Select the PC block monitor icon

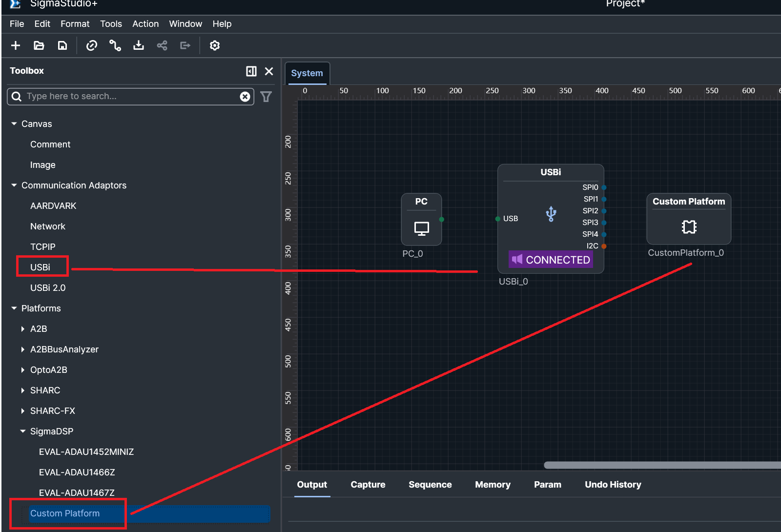(x=422, y=228)
